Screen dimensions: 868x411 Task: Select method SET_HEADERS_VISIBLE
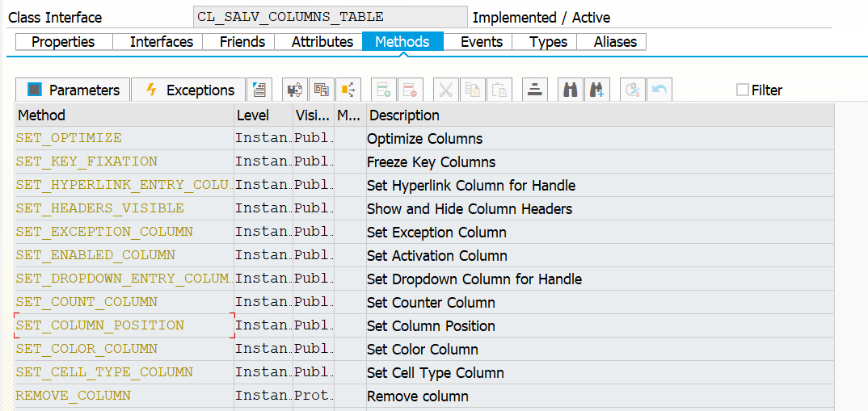(x=124, y=208)
